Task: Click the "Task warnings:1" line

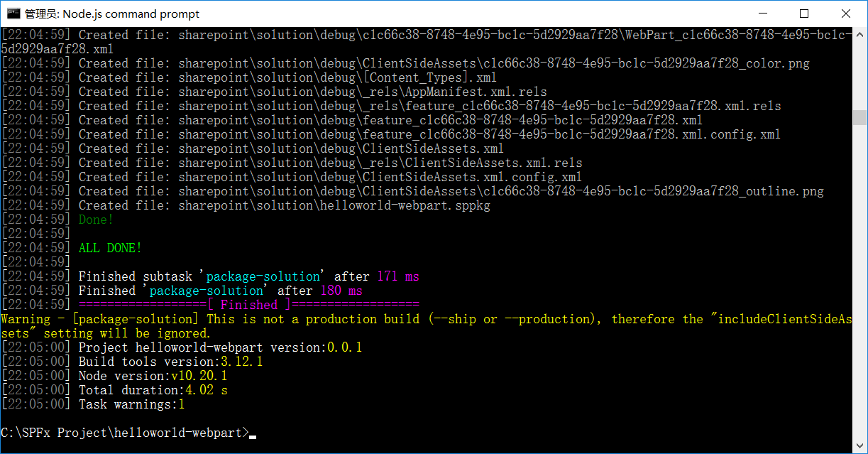Action: [x=131, y=404]
